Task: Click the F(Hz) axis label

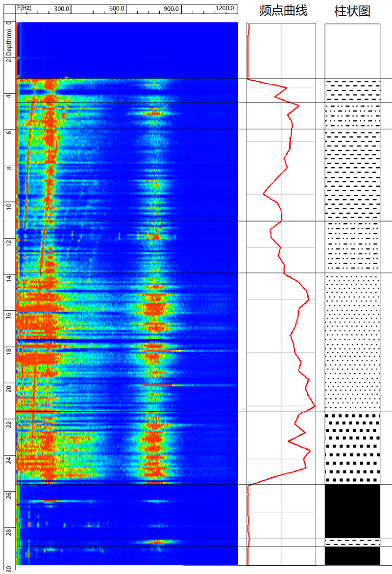Action: (x=24, y=8)
